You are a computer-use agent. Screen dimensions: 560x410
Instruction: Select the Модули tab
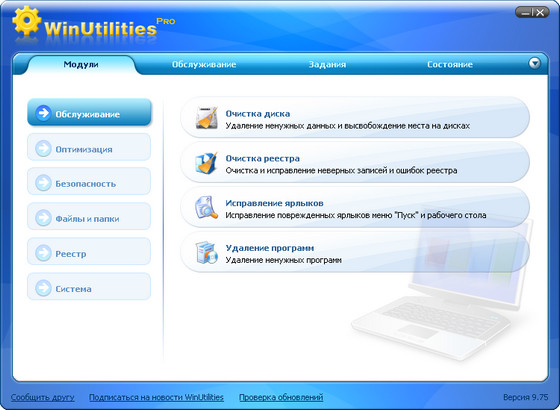(81, 65)
